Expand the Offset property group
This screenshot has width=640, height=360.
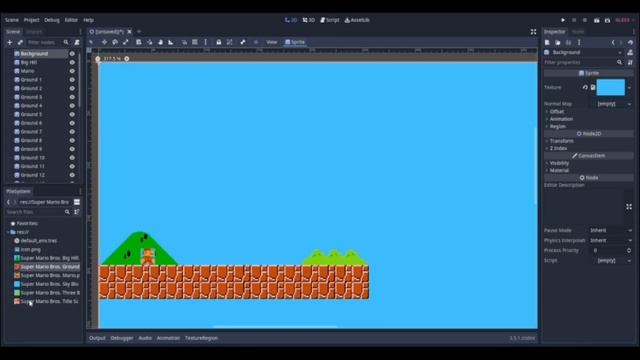[557, 111]
